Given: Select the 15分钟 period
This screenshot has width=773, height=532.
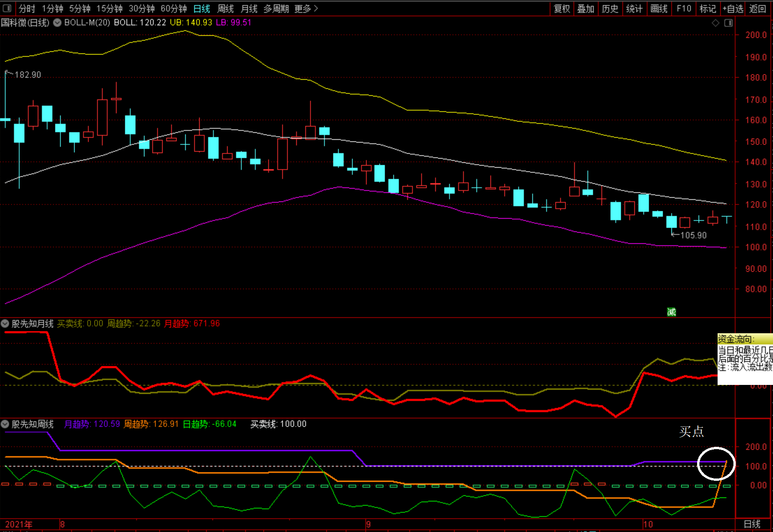Looking at the screenshot, I should (109, 8).
